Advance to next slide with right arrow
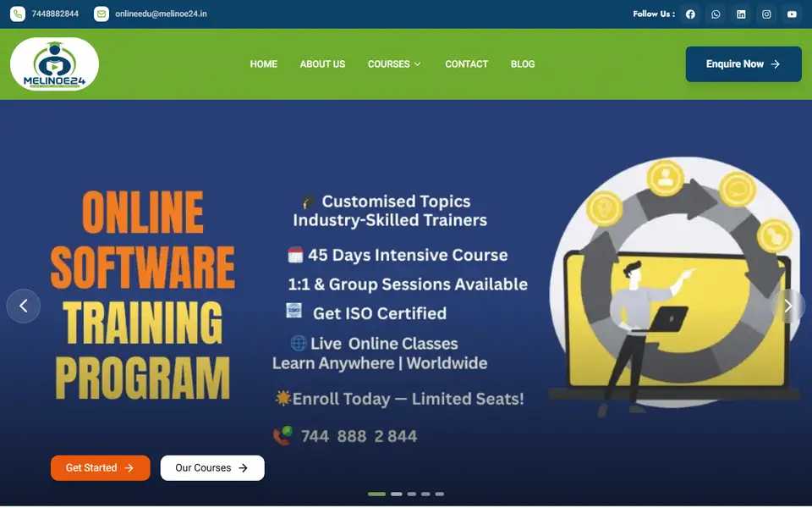 pos(788,306)
